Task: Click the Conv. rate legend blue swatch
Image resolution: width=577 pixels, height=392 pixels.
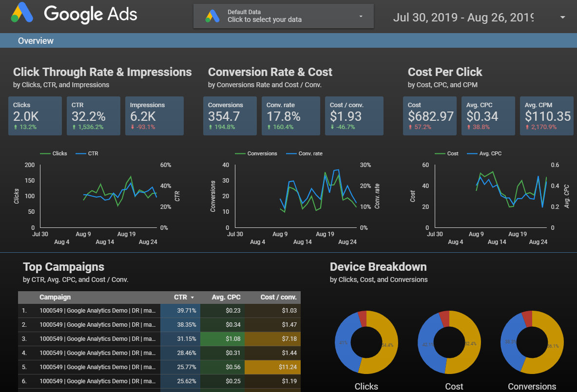Action: [x=291, y=153]
